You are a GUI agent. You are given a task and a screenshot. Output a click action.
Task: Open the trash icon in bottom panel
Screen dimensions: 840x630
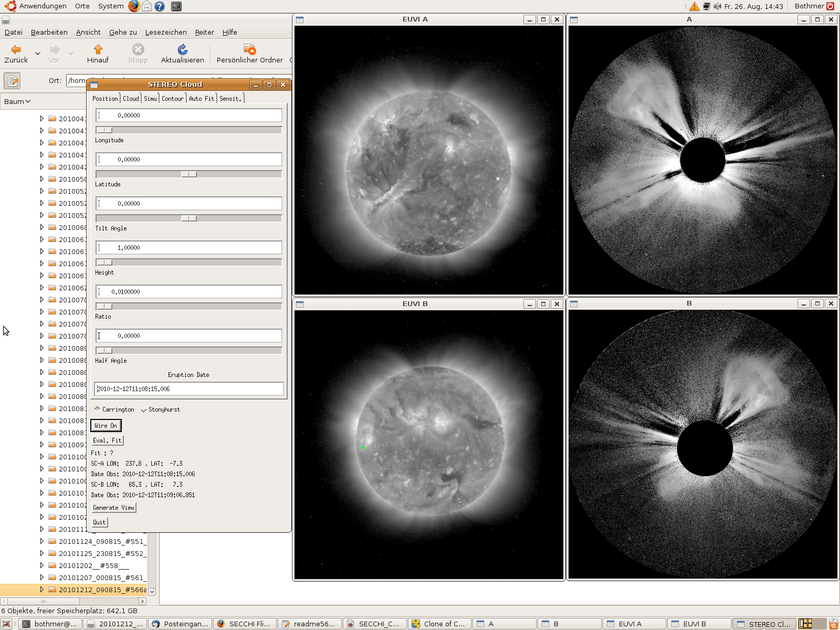click(834, 624)
